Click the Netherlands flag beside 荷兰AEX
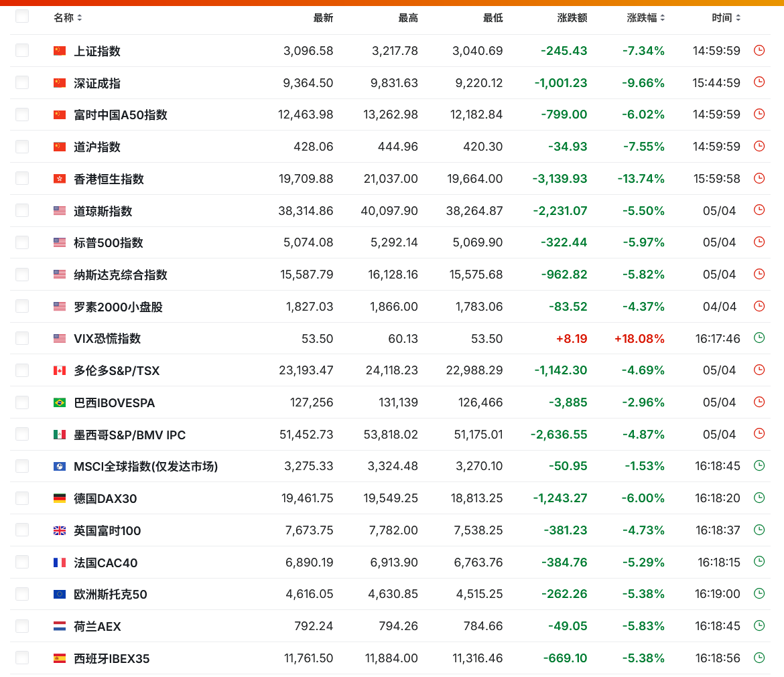This screenshot has height=677, width=784. coord(60,626)
